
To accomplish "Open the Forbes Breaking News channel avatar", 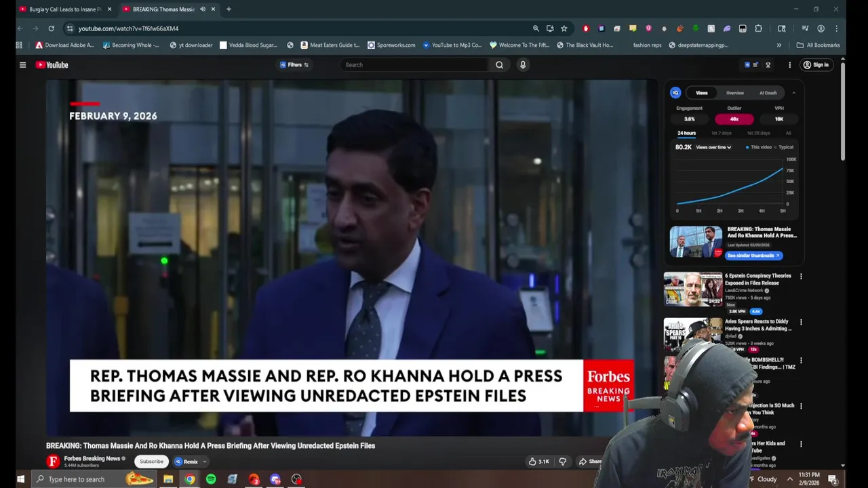I will (53, 462).
